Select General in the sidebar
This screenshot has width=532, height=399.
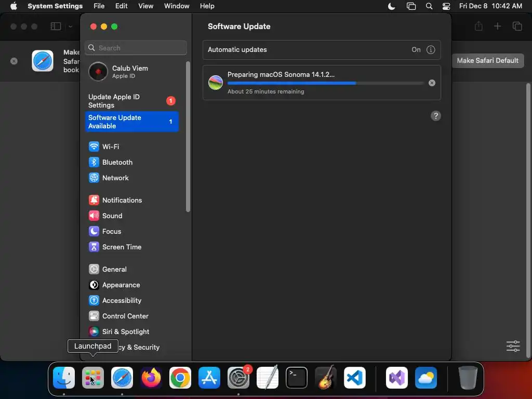coord(131,270)
